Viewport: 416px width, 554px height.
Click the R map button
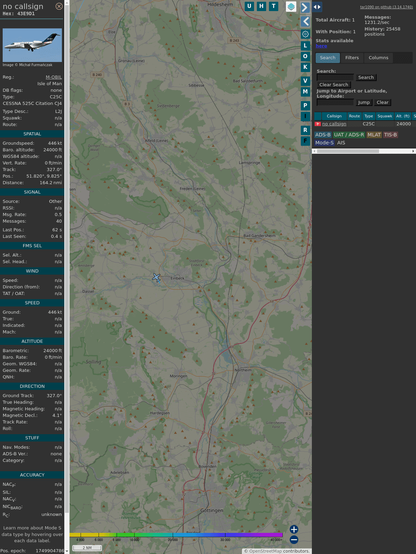pos(305,130)
